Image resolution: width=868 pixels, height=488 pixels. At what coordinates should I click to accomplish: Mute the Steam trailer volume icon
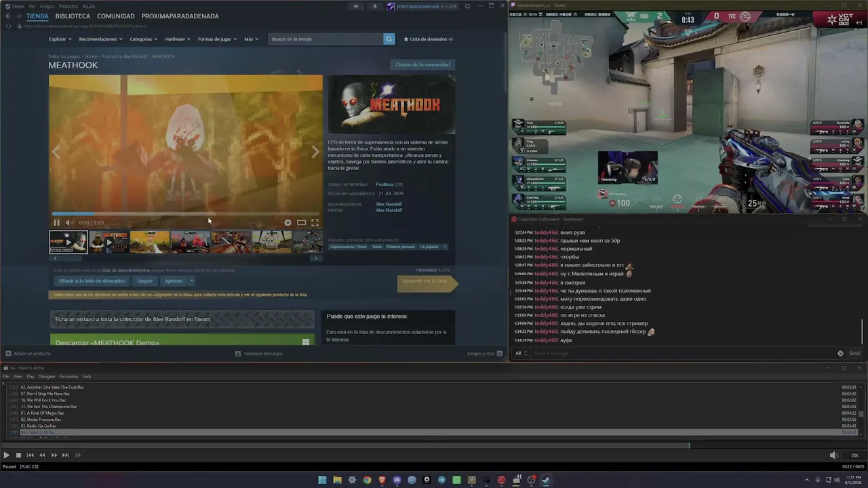coord(69,222)
